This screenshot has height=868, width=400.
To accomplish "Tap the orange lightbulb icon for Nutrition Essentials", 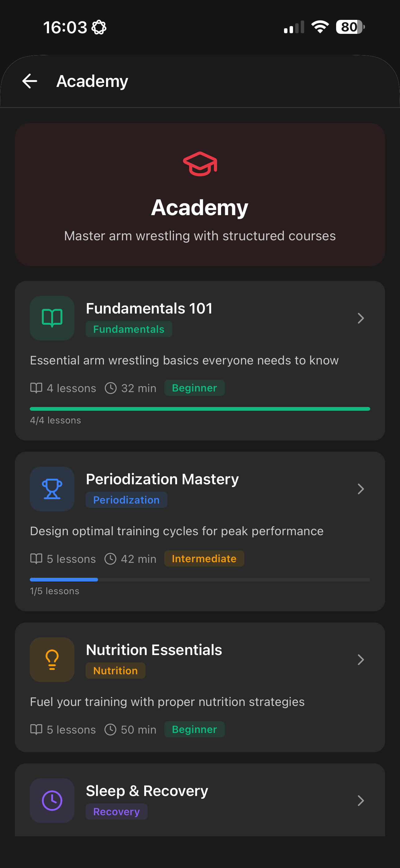I will point(52,660).
